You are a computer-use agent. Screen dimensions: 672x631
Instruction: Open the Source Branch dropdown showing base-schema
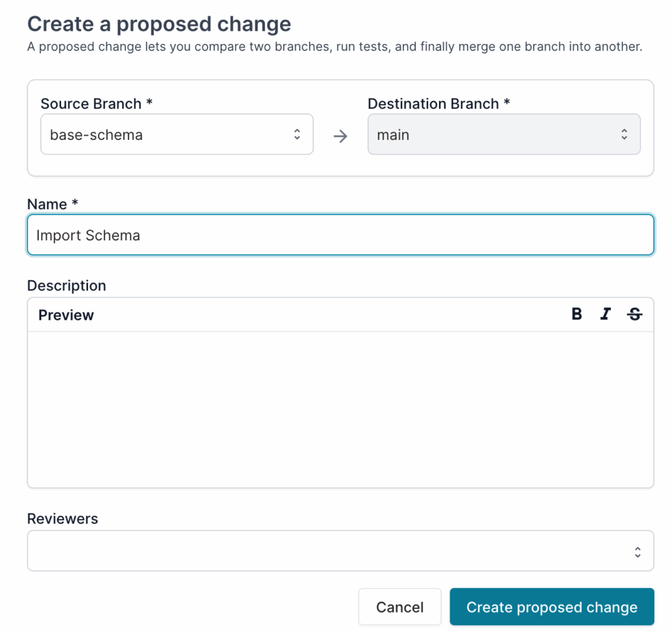coord(177,134)
